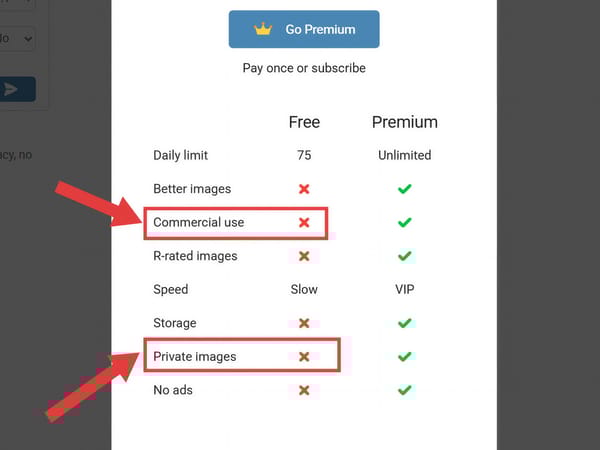600x450 pixels.
Task: Click the Premium check for Private images
Action: [404, 356]
